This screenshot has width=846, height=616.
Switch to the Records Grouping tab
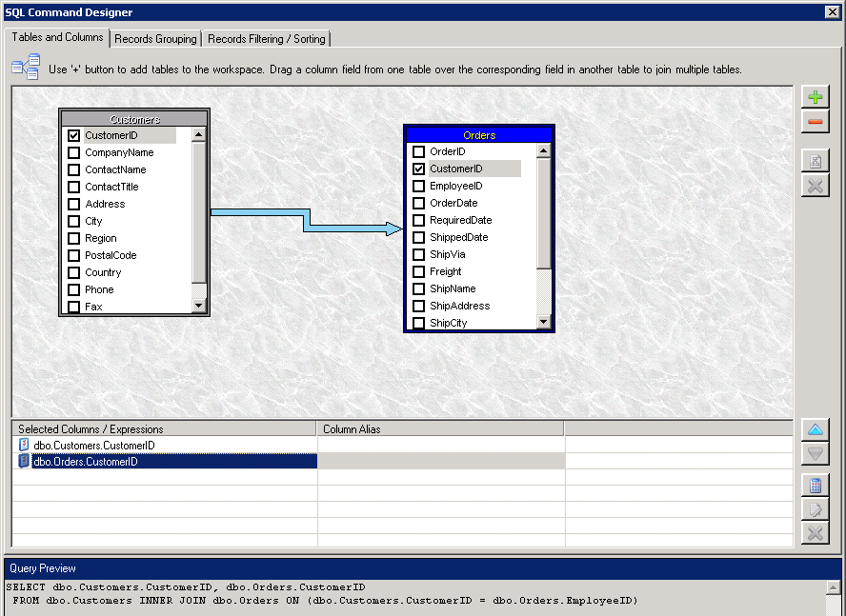pos(155,38)
